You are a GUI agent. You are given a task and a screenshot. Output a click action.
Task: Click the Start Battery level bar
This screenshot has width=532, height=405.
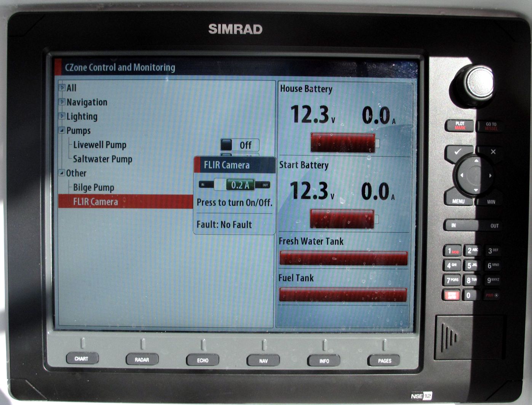[343, 219]
